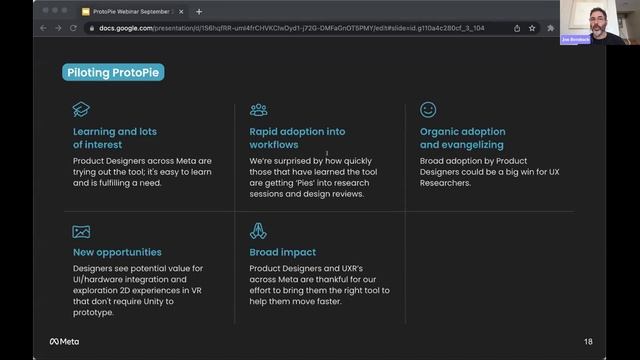Viewport: 640px width, 360px height.
Task: Click the paragraph starting 'Product Designers and UXR's'
Action: pyautogui.click(x=319, y=285)
